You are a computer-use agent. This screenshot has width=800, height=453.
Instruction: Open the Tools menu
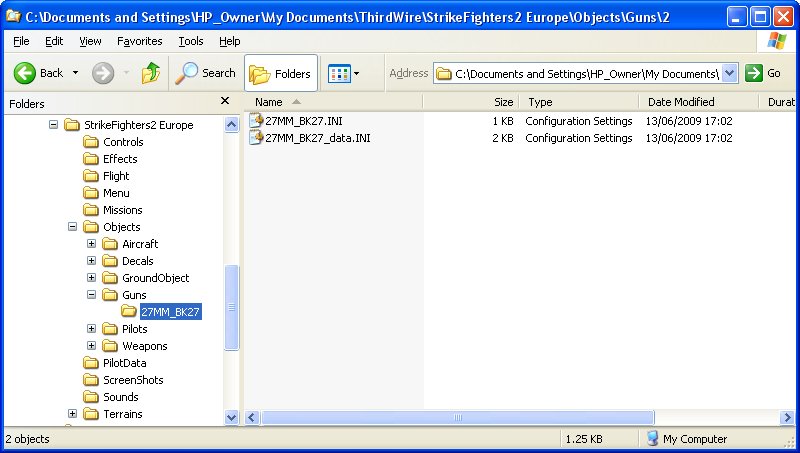[191, 41]
